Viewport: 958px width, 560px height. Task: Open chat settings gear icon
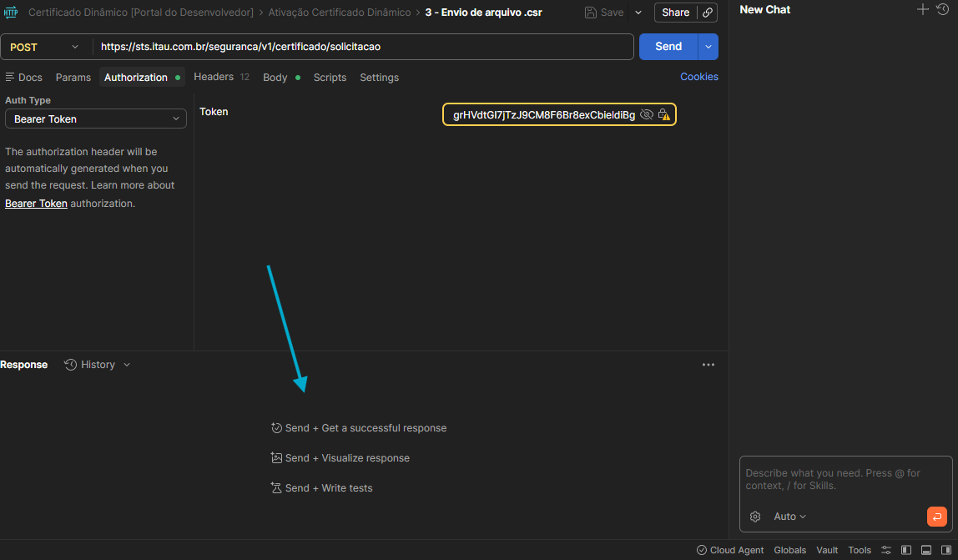(x=755, y=517)
